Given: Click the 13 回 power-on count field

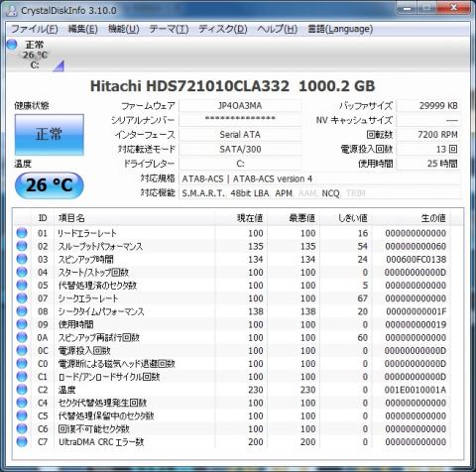Looking at the screenshot, I should pyautogui.click(x=428, y=149).
